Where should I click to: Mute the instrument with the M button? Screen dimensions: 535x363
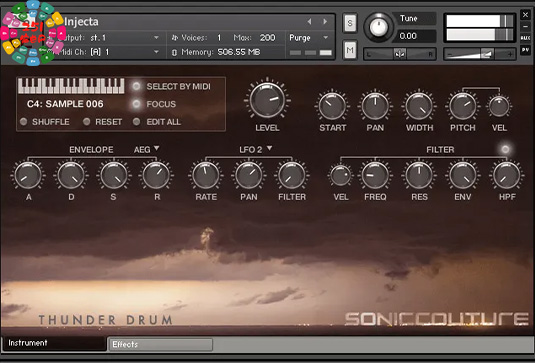coord(350,50)
